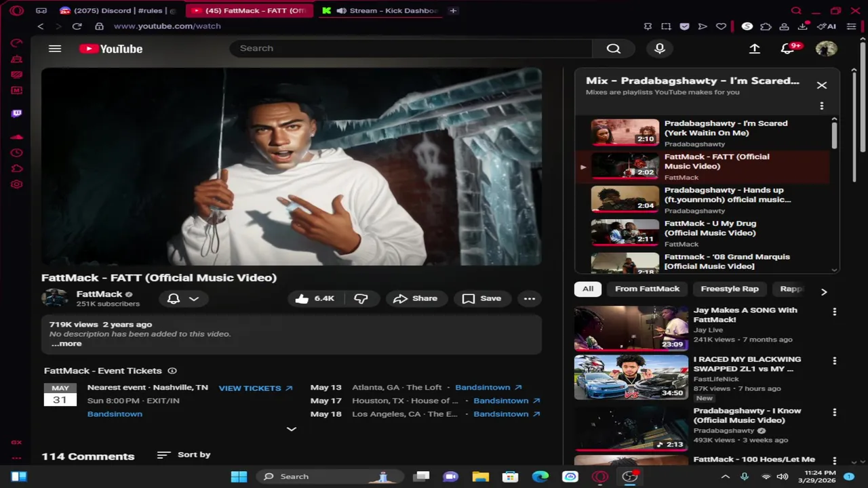Bookmark page with heart icon in toolbar
Viewport: 868px width, 488px height.
[x=721, y=26]
